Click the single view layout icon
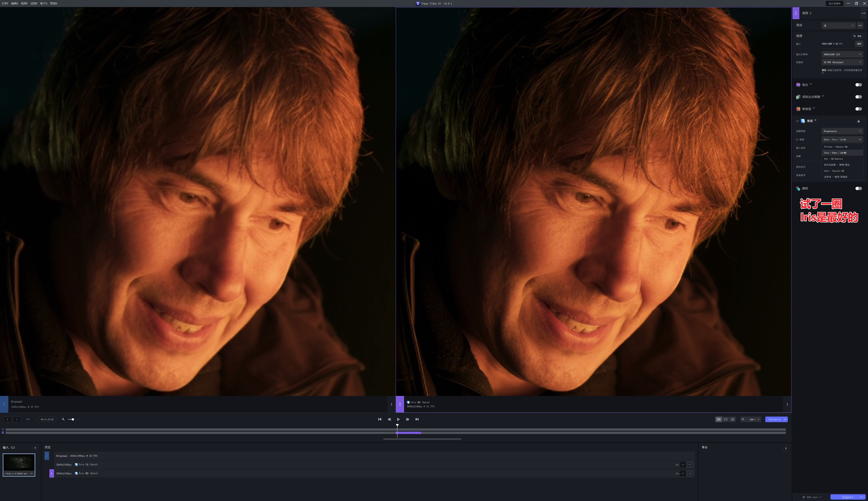The height and width of the screenshot is (501, 868). pyautogui.click(x=726, y=419)
